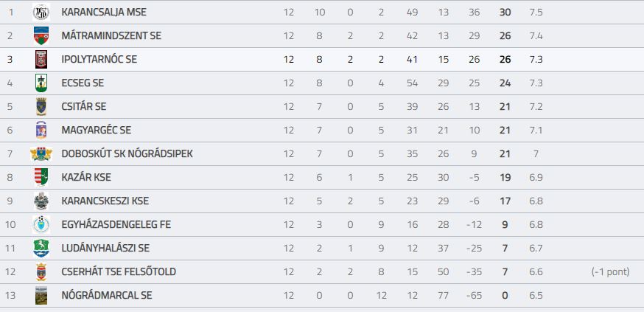Viewport: 644px width, 312px height.
Task: Open the NÓGRÁDMARCAL SE team link
Action: 107,296
